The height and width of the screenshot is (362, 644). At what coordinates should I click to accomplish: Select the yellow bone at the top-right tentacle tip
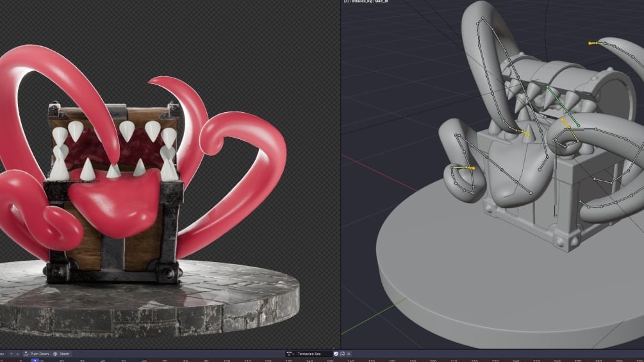[x=595, y=43]
